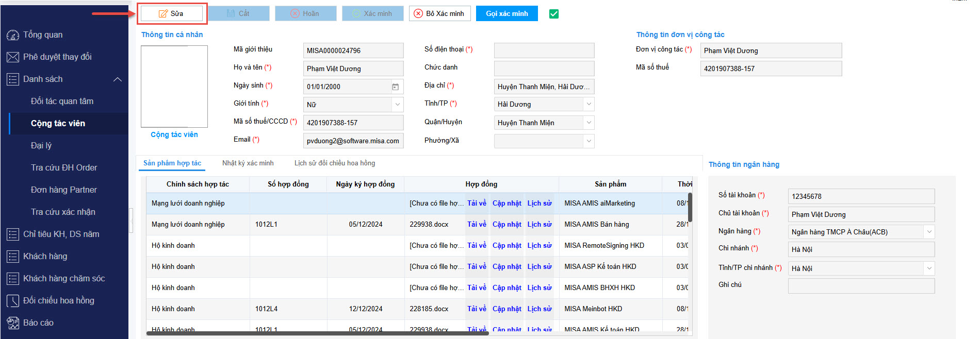Click the Tổng quan dashboard icon
Viewport: 980px width, 339px height.
12,35
